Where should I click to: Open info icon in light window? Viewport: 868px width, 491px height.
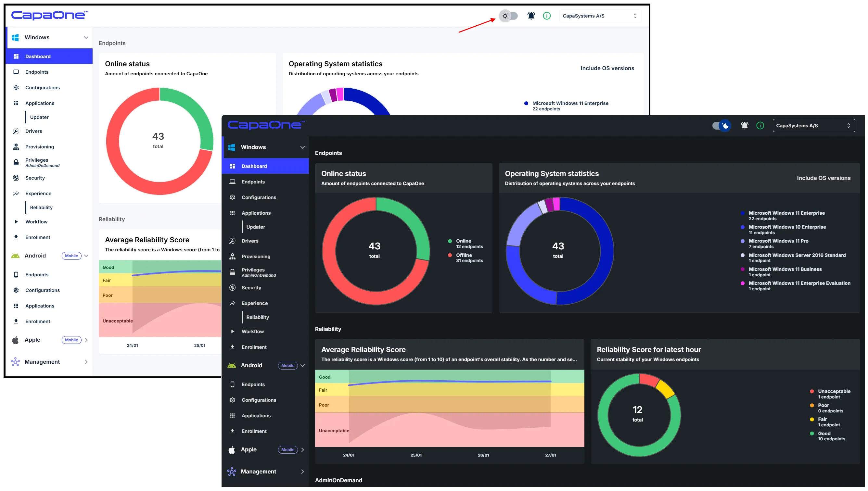point(546,16)
